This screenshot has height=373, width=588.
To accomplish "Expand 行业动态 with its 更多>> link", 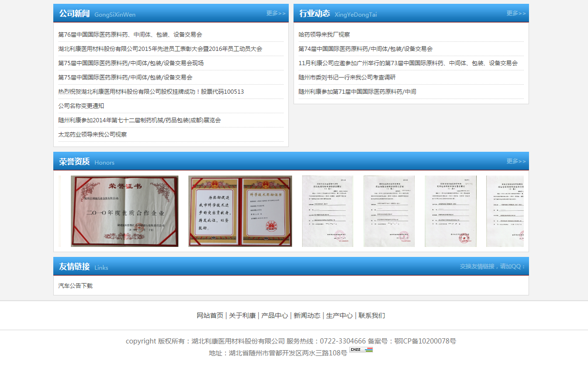I will tap(516, 13).
